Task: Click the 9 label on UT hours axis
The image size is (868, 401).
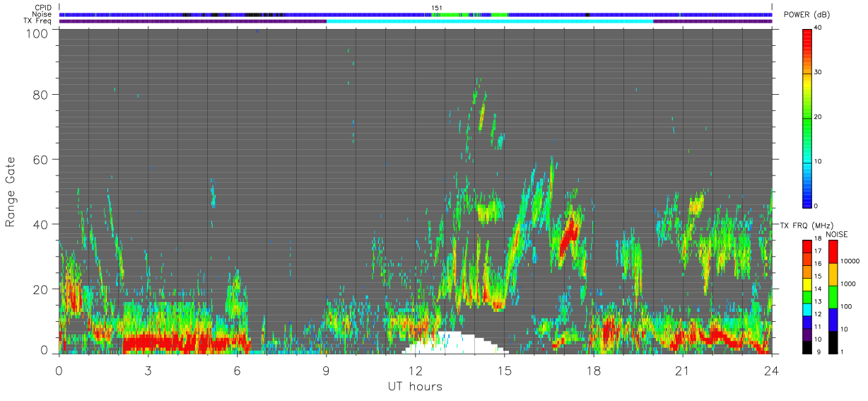Action: 326,371
